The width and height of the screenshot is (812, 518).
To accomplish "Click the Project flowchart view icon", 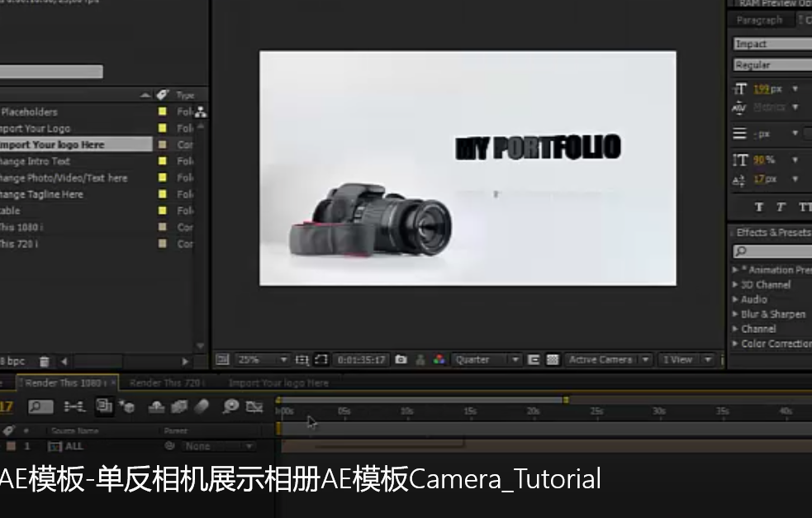I will [x=201, y=112].
